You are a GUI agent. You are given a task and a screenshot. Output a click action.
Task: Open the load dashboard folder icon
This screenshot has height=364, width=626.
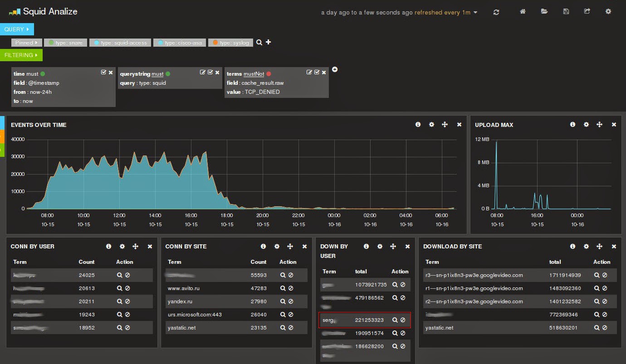coord(544,12)
